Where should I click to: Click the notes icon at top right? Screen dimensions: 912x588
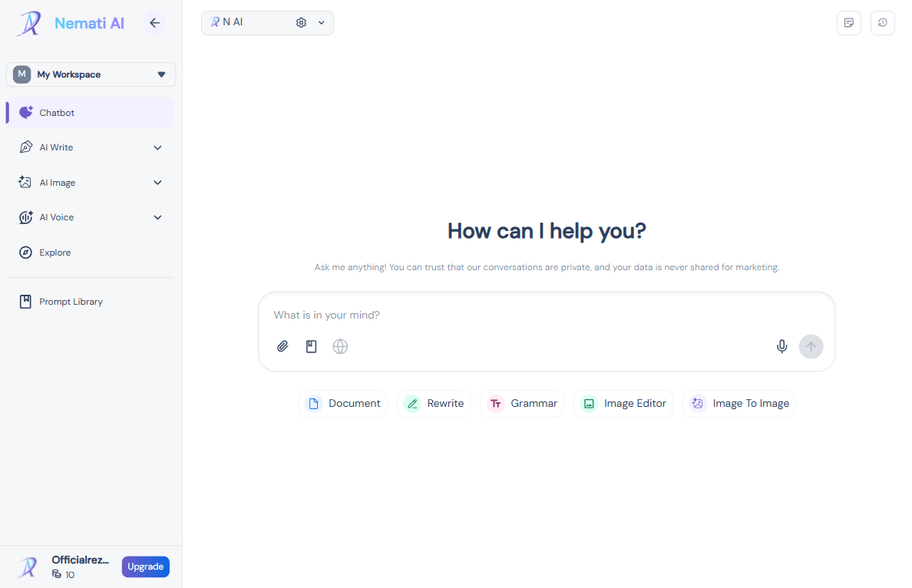pyautogui.click(x=848, y=23)
